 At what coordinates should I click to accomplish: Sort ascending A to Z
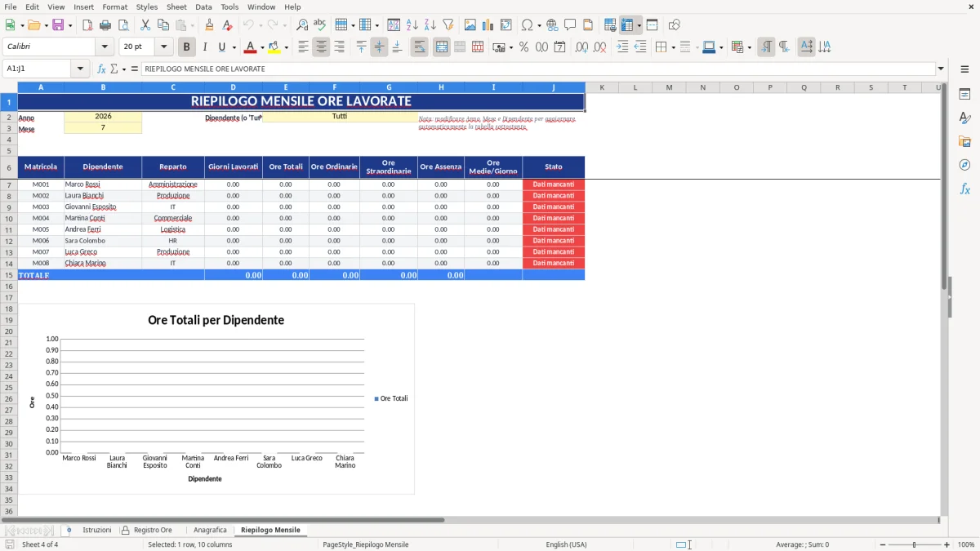(x=412, y=25)
